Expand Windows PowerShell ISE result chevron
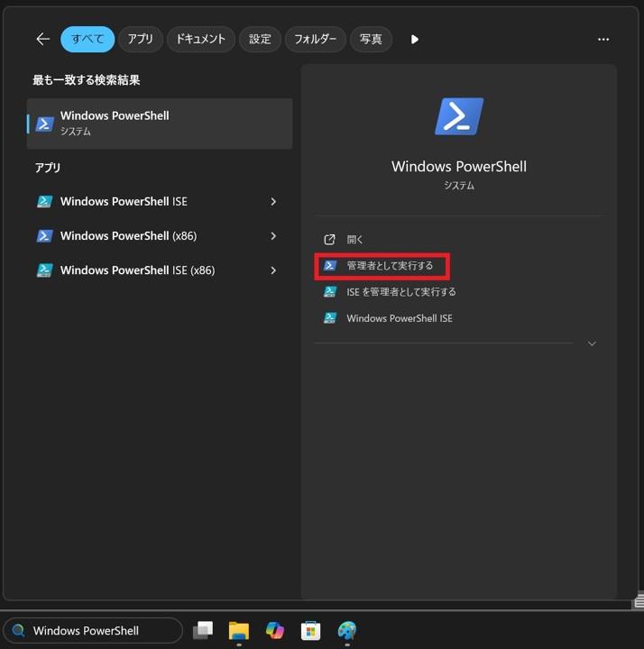This screenshot has width=644, height=649. tap(273, 202)
